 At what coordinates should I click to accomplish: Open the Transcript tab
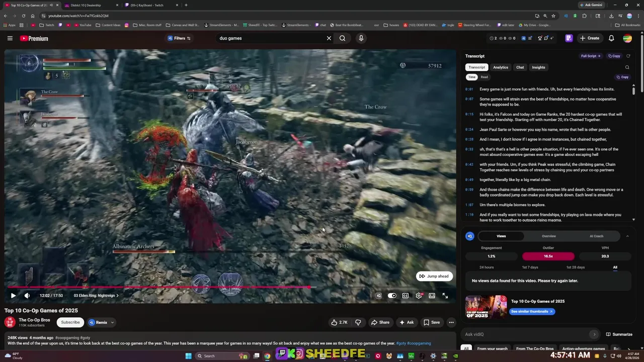pyautogui.click(x=476, y=67)
